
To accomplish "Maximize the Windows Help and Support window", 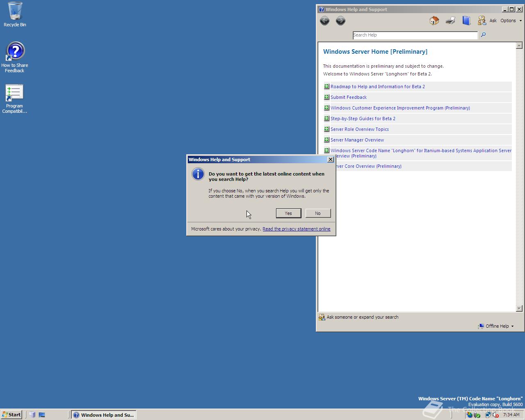I will click(512, 9).
